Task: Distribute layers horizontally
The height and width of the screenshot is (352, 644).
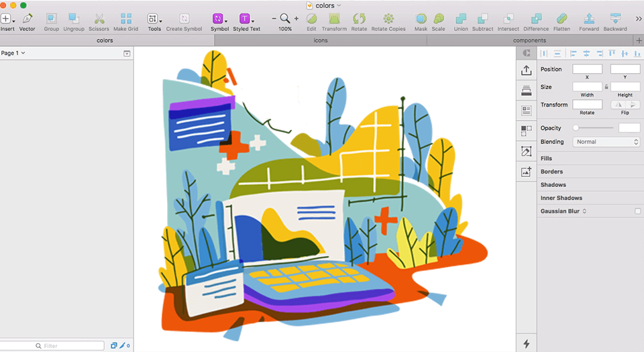Action: pyautogui.click(x=544, y=54)
